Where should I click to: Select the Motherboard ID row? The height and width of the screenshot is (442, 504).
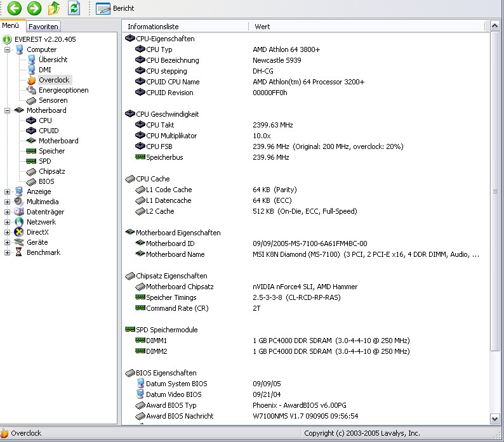(305, 244)
